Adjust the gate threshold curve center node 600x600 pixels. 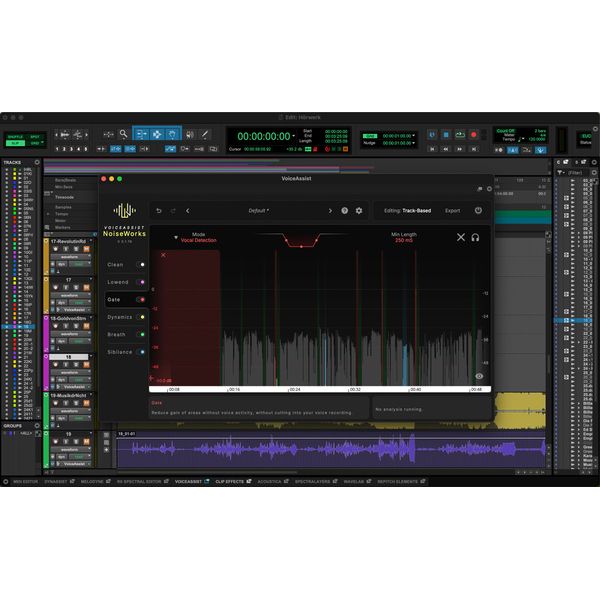click(x=301, y=246)
